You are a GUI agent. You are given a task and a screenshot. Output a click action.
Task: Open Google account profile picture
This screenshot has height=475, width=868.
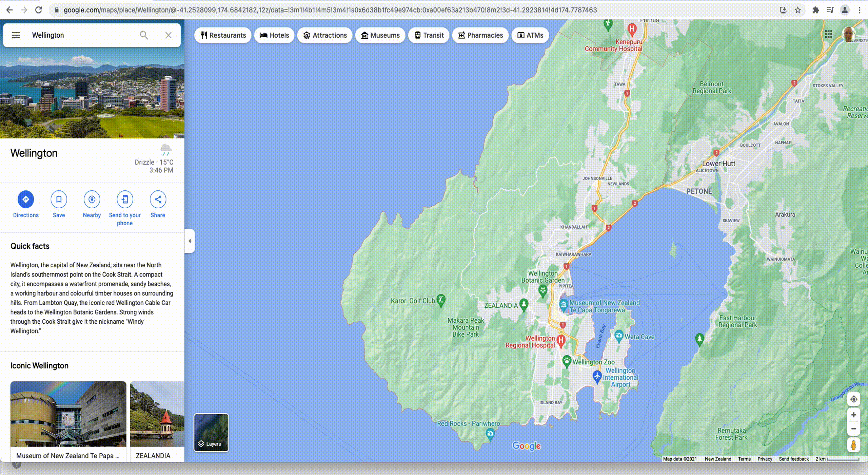coord(848,34)
